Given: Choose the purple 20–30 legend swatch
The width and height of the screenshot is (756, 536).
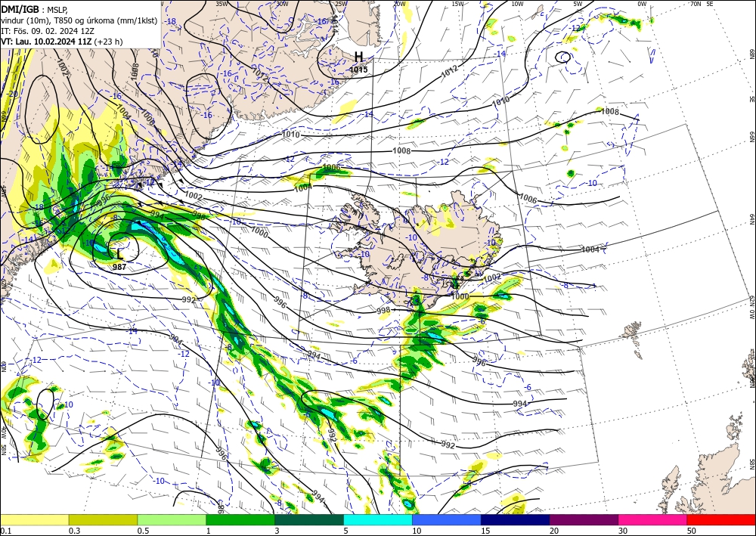Looking at the screenshot, I should [584, 519].
